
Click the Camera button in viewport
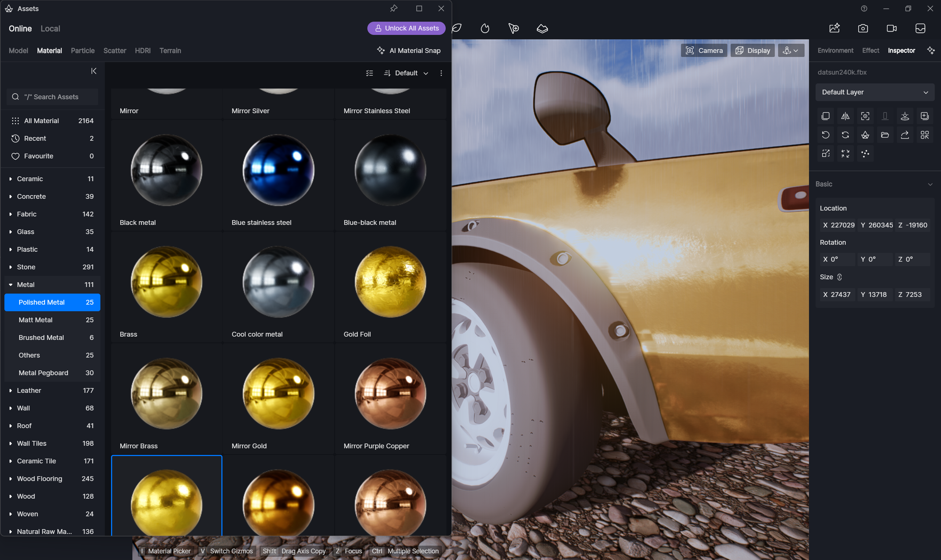(x=704, y=51)
